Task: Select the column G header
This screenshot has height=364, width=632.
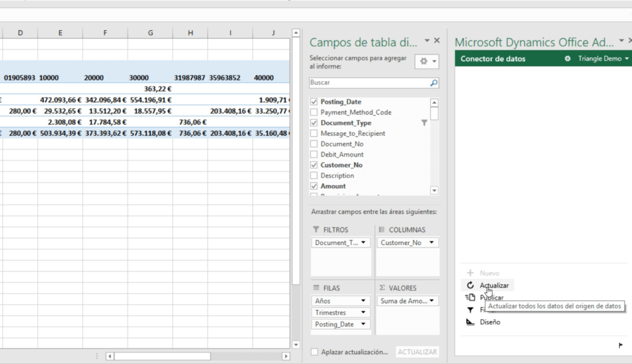Action: pyautogui.click(x=150, y=32)
